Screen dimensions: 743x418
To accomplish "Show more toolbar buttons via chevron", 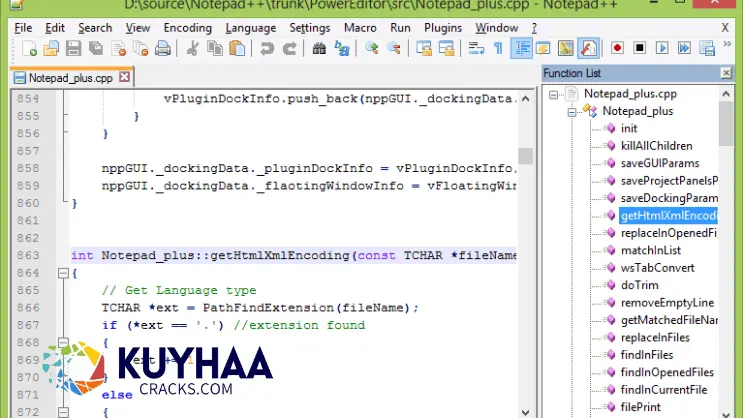I will click(x=727, y=45).
